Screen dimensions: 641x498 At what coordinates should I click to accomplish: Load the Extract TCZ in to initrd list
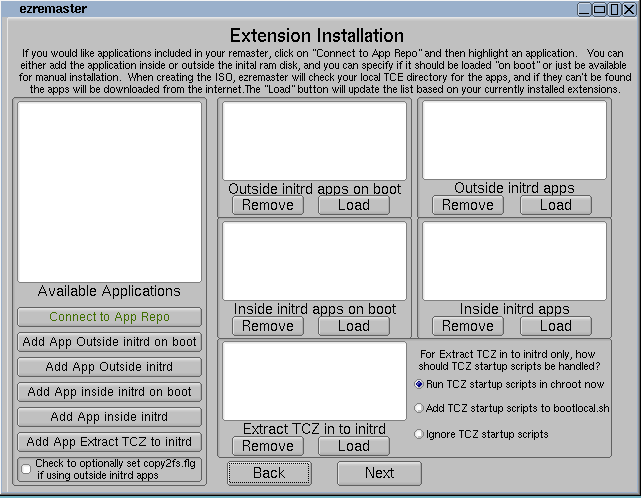point(353,446)
